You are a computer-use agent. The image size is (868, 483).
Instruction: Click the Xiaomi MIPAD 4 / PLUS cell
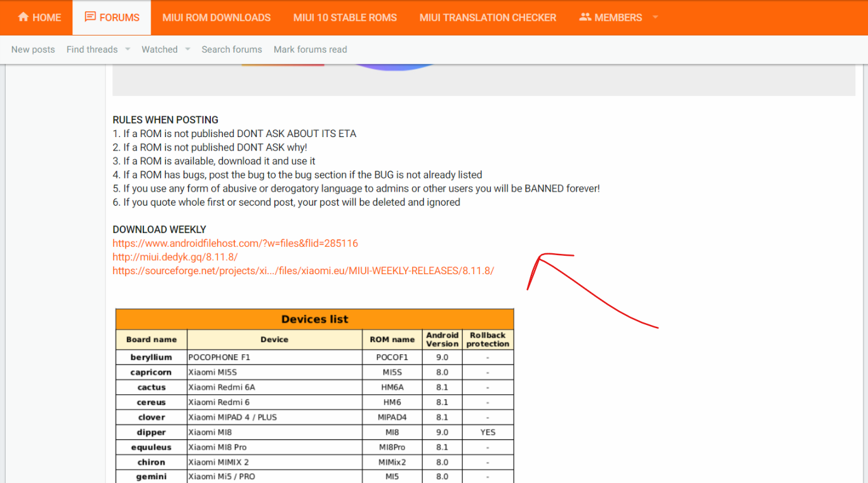tap(274, 418)
